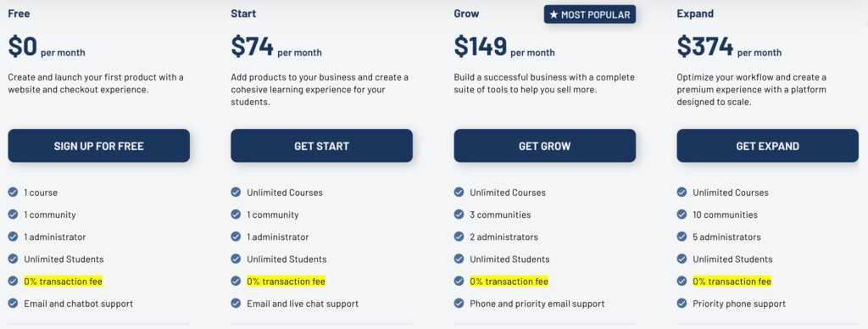
Task: Click checkmark beside '5 administrators'
Action: 682,237
